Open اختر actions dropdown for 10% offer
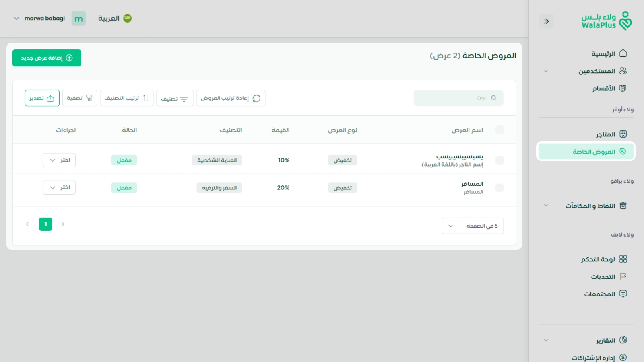Screen dimensions: 644x362 pos(59,160)
